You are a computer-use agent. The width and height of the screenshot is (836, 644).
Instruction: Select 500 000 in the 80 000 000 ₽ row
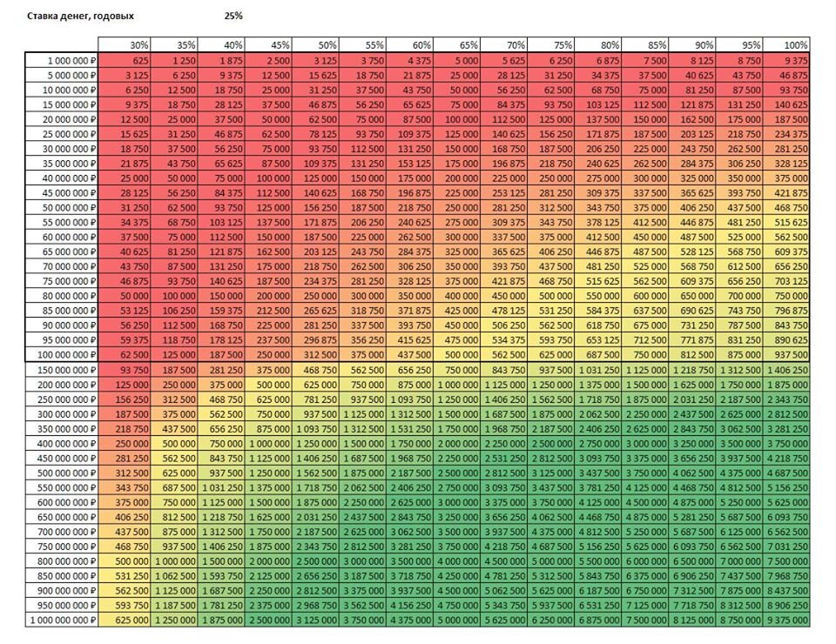tap(550, 296)
